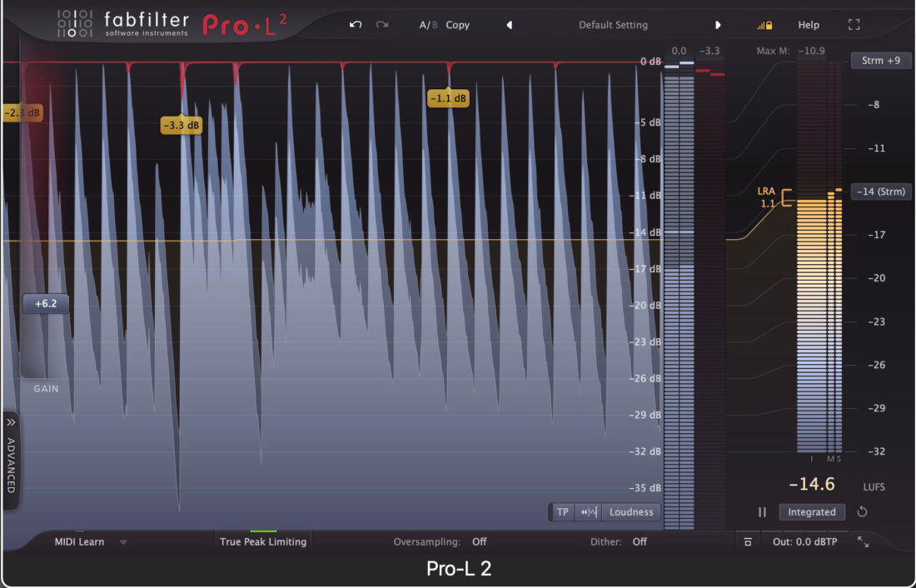Load the previous preset with left arrow
916x588 pixels.
[510, 25]
